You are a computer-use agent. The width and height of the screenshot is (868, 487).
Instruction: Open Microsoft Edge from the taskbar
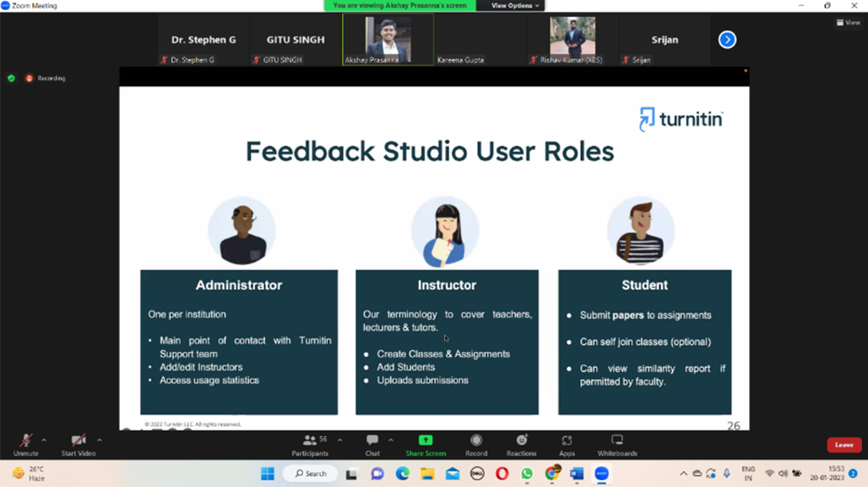[403, 473]
